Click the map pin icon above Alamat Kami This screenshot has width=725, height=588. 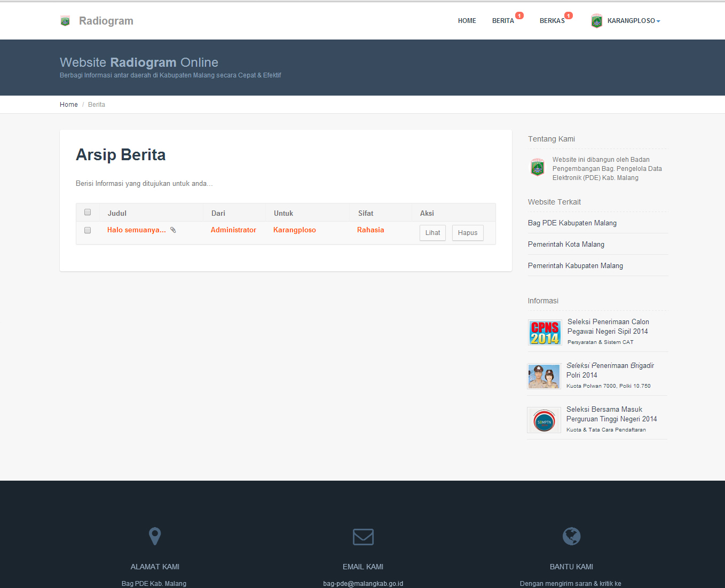pos(155,536)
